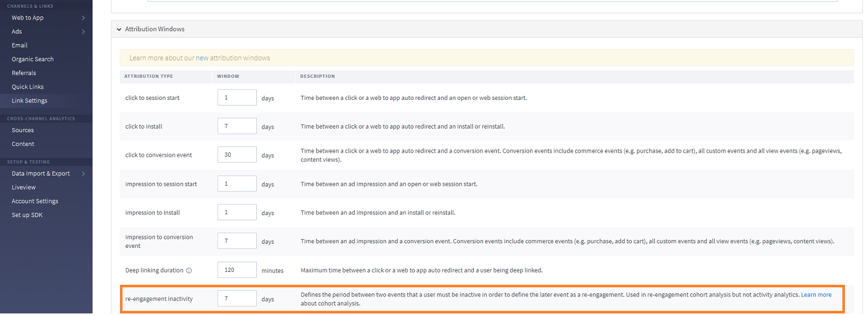Select Set up SDK in sidebar
Image resolution: width=868 pixels, height=316 pixels.
pyautogui.click(x=27, y=215)
